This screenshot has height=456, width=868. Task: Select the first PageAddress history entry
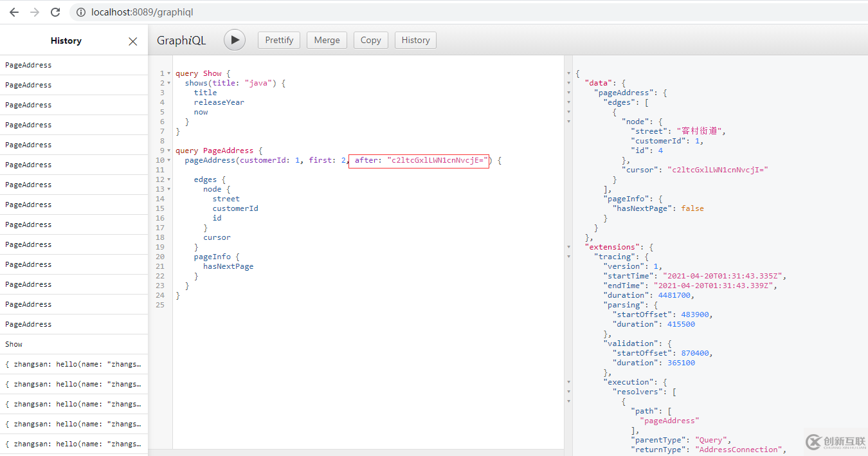tap(28, 65)
